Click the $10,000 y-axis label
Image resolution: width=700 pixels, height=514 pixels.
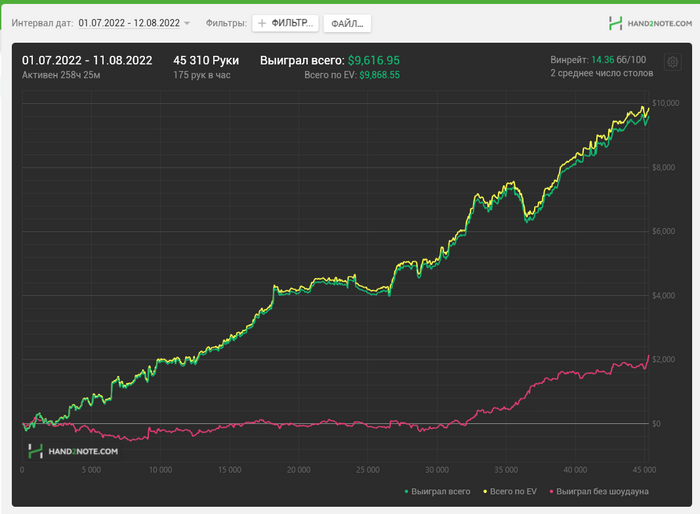666,103
